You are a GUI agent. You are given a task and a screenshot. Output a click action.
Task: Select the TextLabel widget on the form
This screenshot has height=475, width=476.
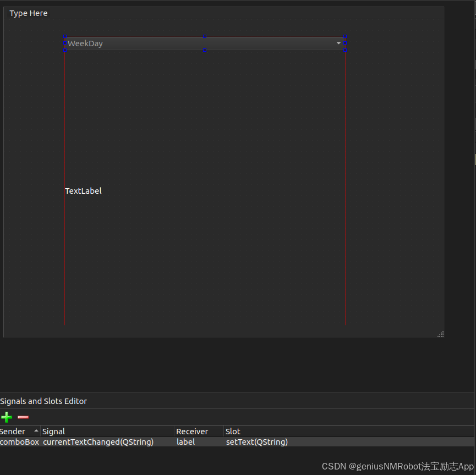click(x=83, y=190)
